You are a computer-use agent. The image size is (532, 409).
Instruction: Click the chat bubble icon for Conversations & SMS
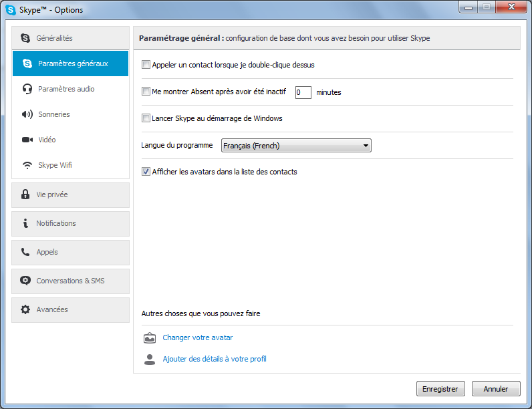click(25, 281)
